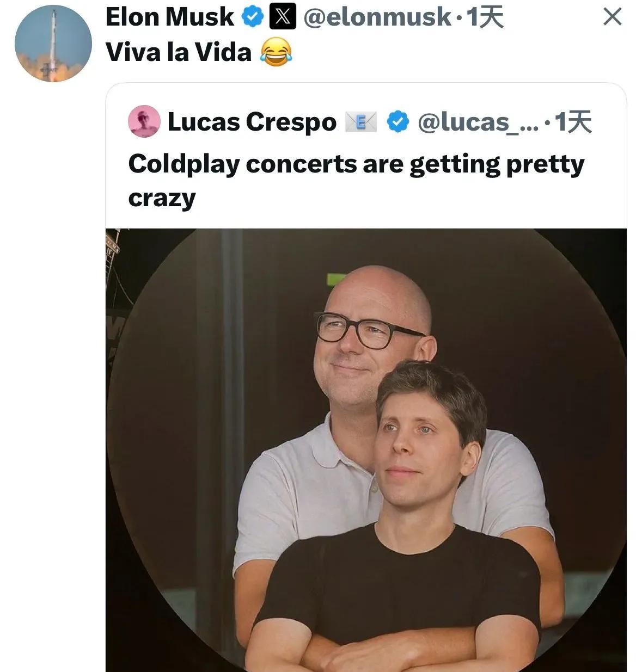
Task: Open Elon Musk's rocket profile avatar
Action: [x=53, y=44]
